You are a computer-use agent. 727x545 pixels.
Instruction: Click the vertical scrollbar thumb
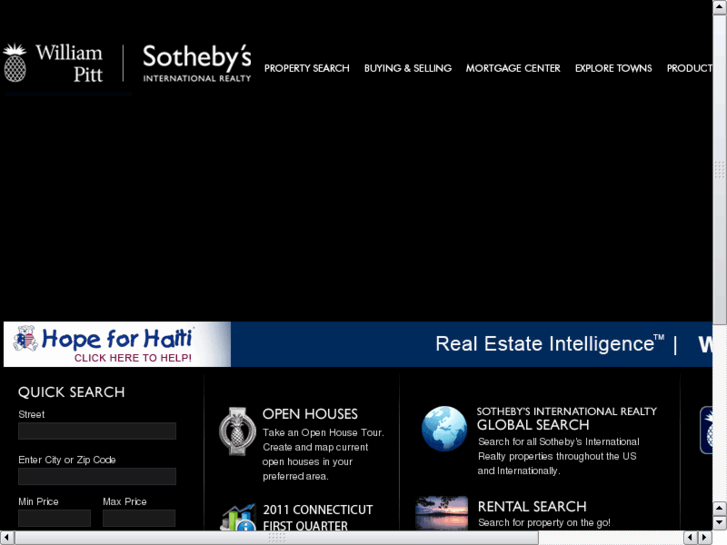coord(720,170)
